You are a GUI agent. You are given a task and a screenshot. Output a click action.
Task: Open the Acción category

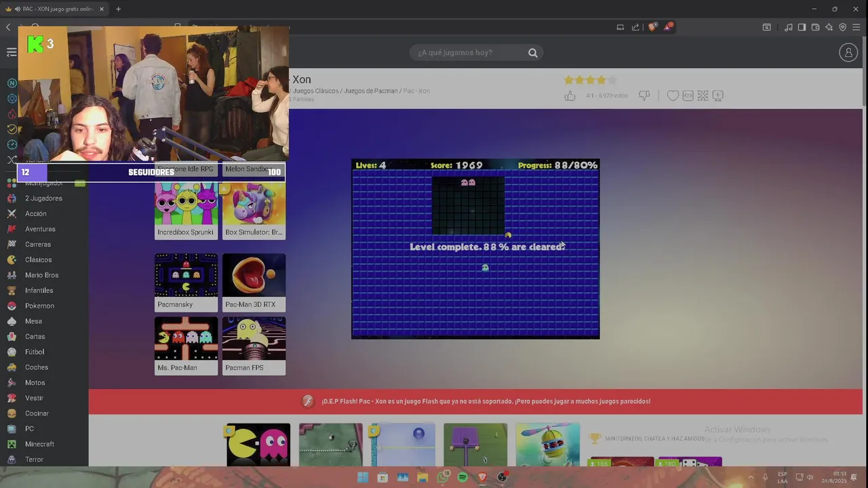coord(35,213)
